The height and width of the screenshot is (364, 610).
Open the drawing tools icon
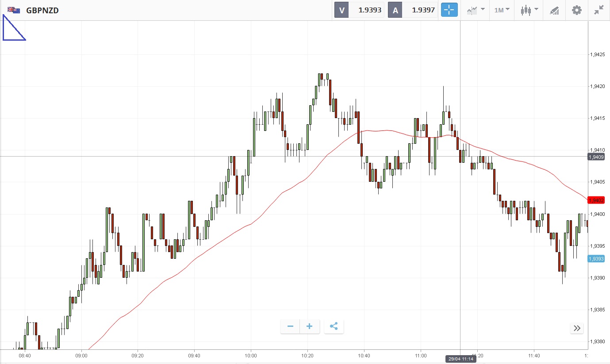(554, 10)
